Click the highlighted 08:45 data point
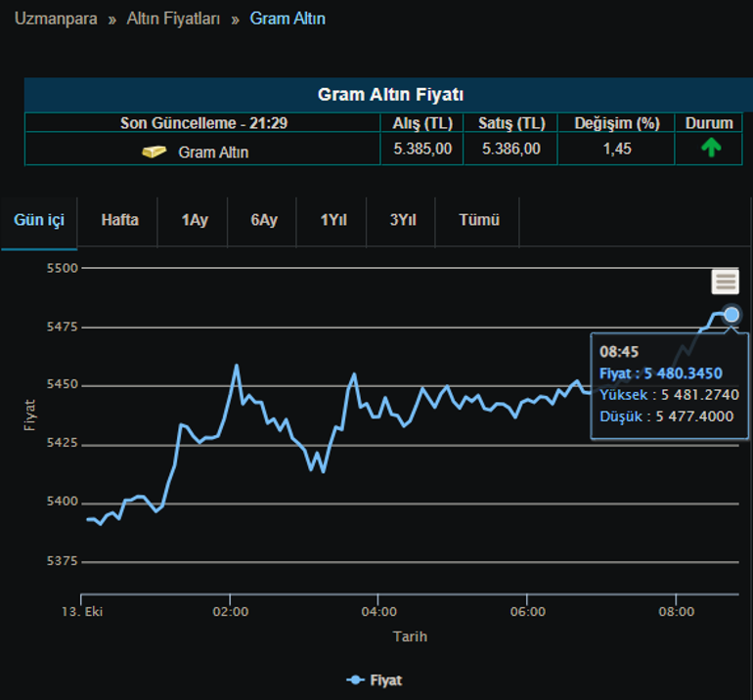This screenshot has height=700, width=753. click(731, 314)
